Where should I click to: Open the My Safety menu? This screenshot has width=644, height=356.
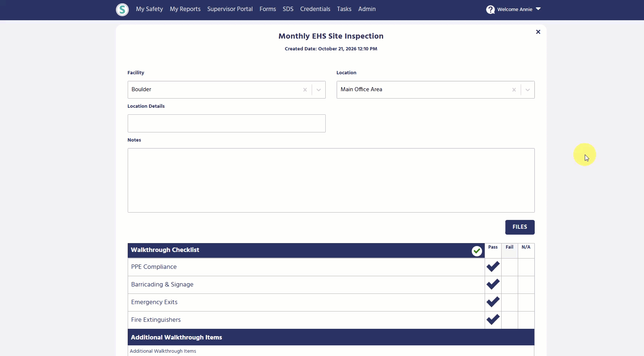(149, 9)
